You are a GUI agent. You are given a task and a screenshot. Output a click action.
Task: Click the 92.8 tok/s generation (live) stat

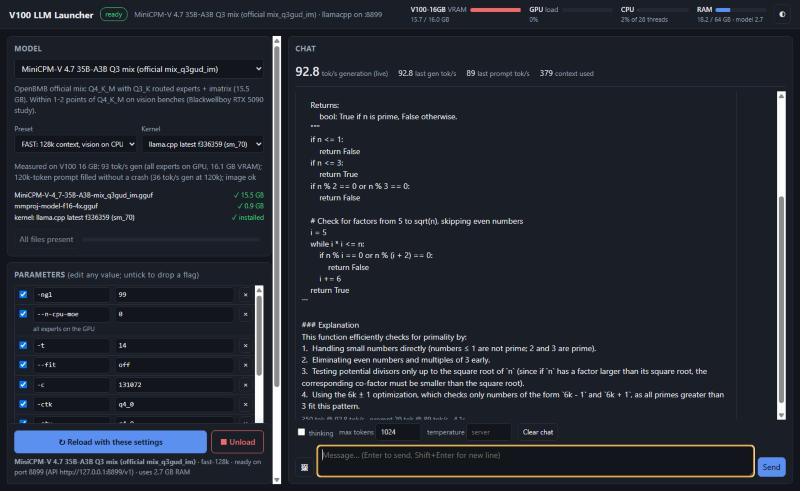pyautogui.click(x=341, y=72)
